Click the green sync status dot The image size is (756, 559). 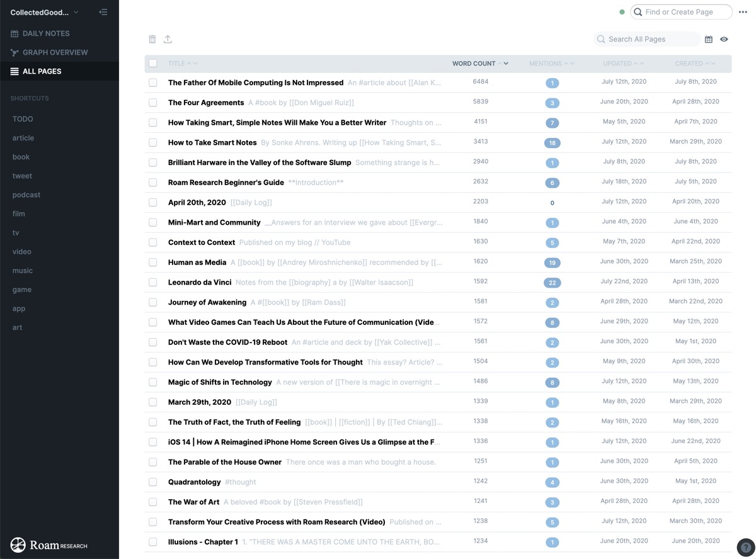pyautogui.click(x=622, y=12)
